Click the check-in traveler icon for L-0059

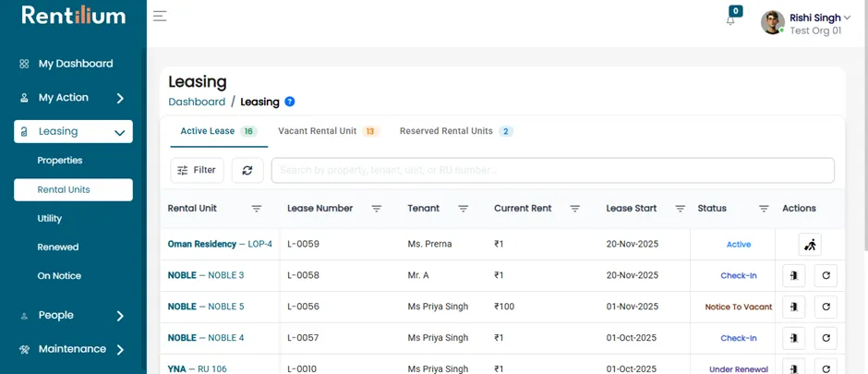coord(810,245)
